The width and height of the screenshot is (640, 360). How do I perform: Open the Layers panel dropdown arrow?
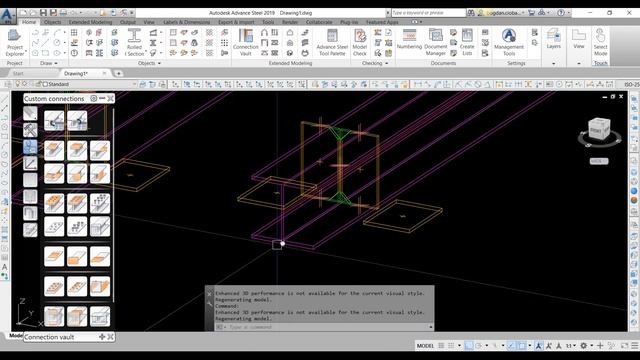tap(553, 64)
